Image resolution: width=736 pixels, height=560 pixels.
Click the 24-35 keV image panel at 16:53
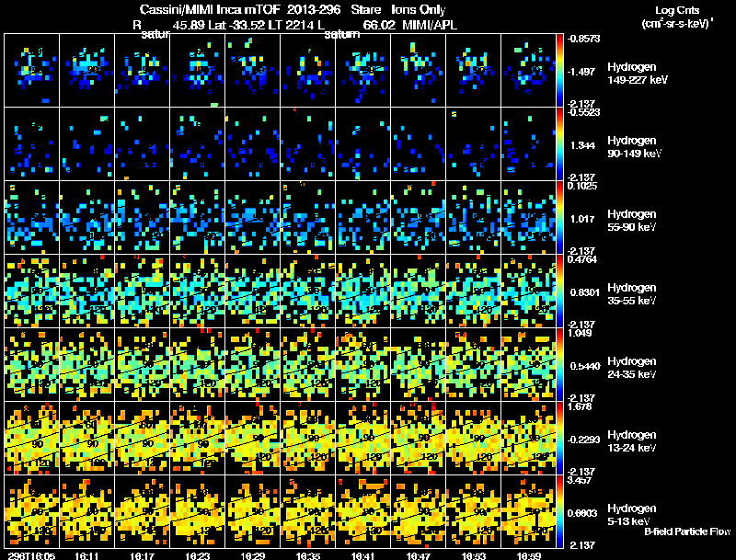pos(473,365)
